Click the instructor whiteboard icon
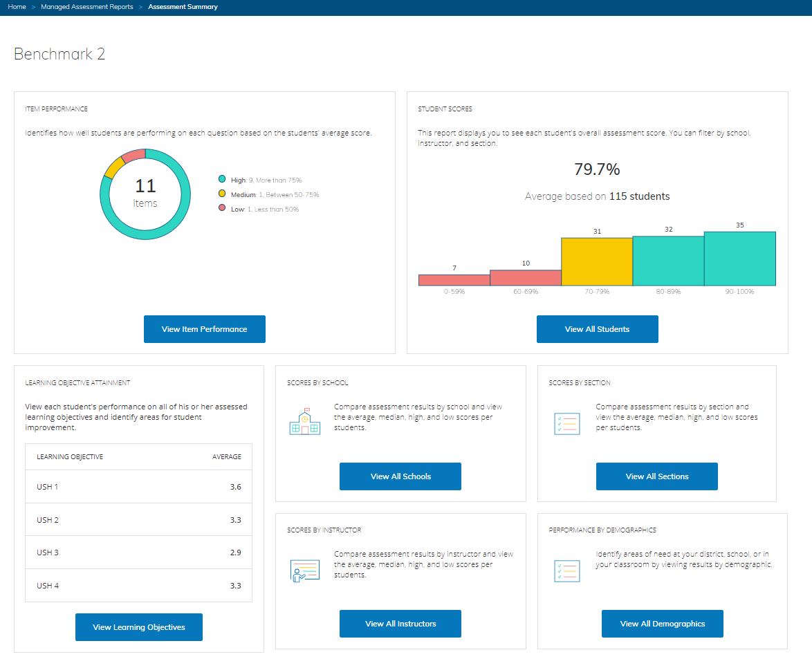The height and width of the screenshot is (659, 812). point(304,570)
